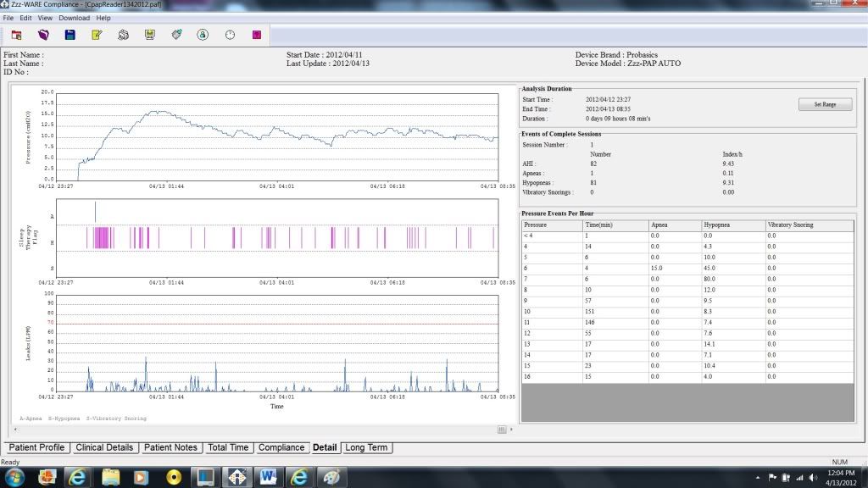Open the File menu
Screen dimensions: 868x488
coord(8,18)
